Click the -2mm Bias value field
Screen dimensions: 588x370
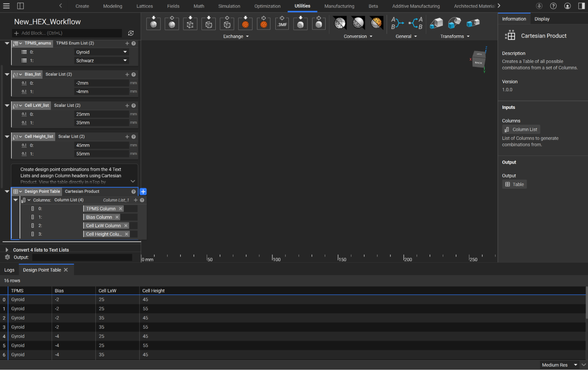coord(101,83)
